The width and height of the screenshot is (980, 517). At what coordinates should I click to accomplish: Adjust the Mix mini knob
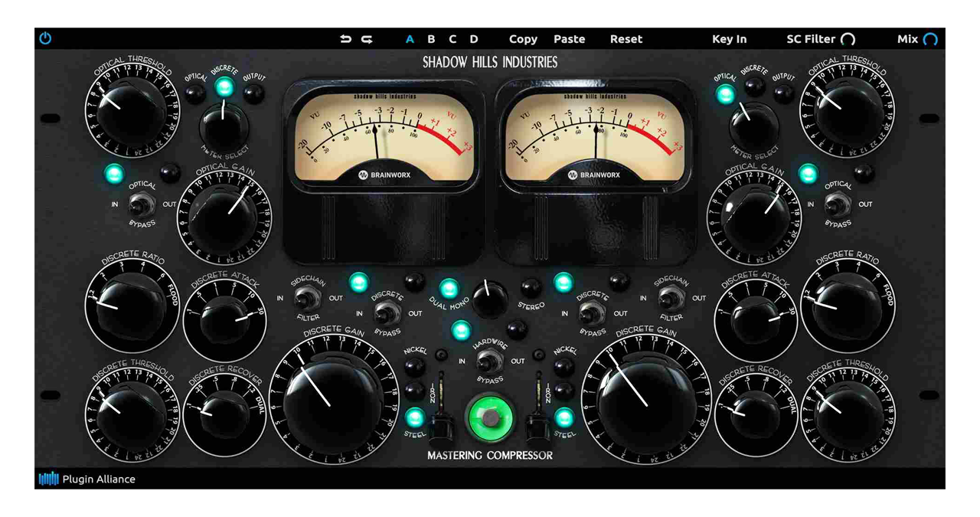coord(930,39)
